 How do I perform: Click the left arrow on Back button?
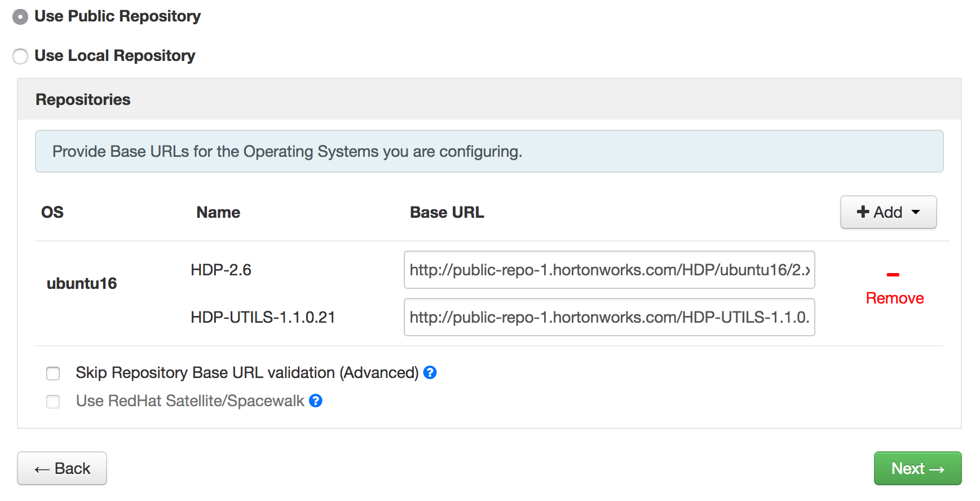(42, 469)
